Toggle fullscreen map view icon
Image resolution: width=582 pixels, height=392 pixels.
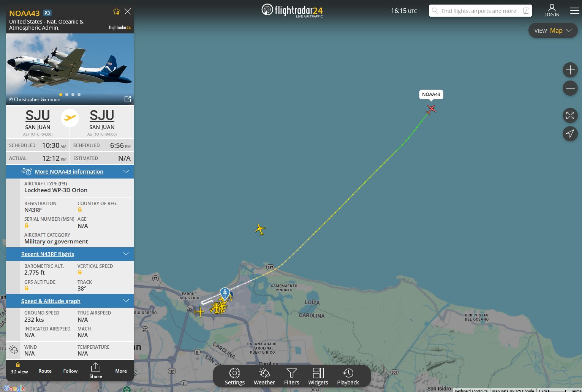pos(570,115)
